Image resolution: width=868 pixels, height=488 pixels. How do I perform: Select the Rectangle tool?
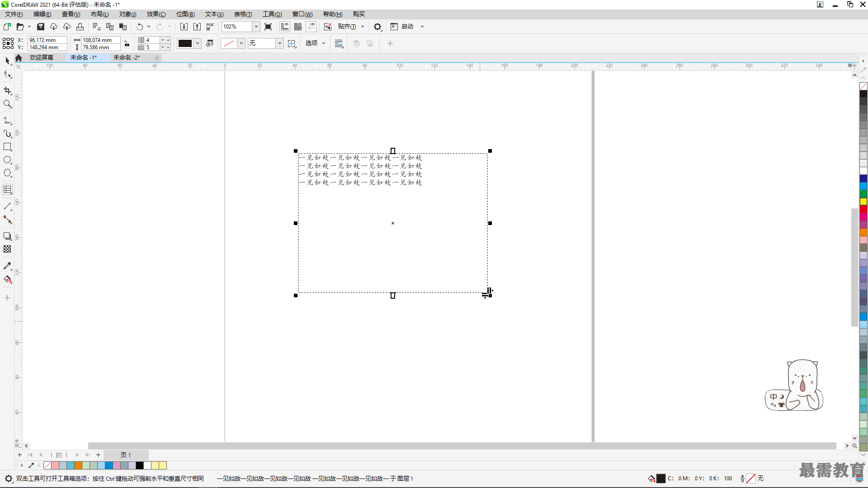coord(7,147)
